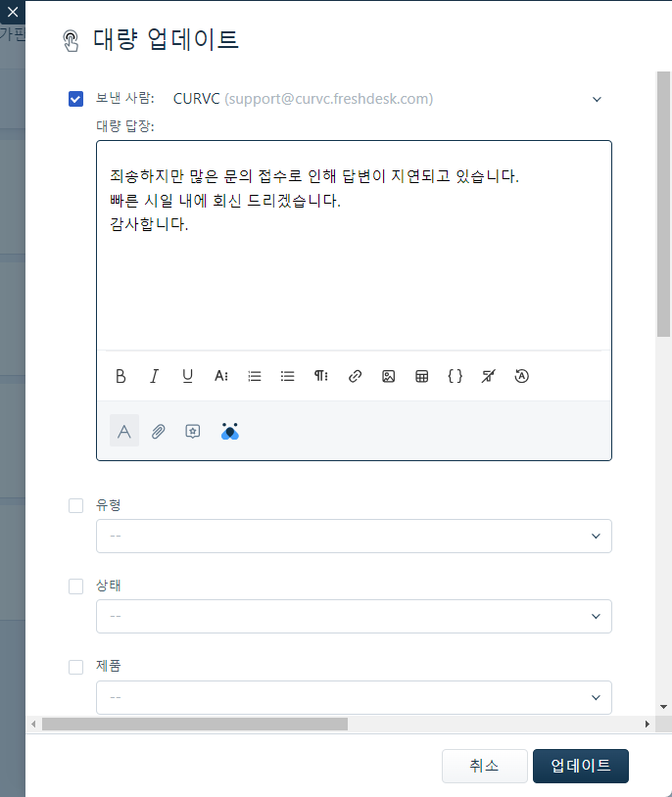The image size is (672, 797).
Task: Enable the 제품 field checkbox
Action: coord(75,667)
